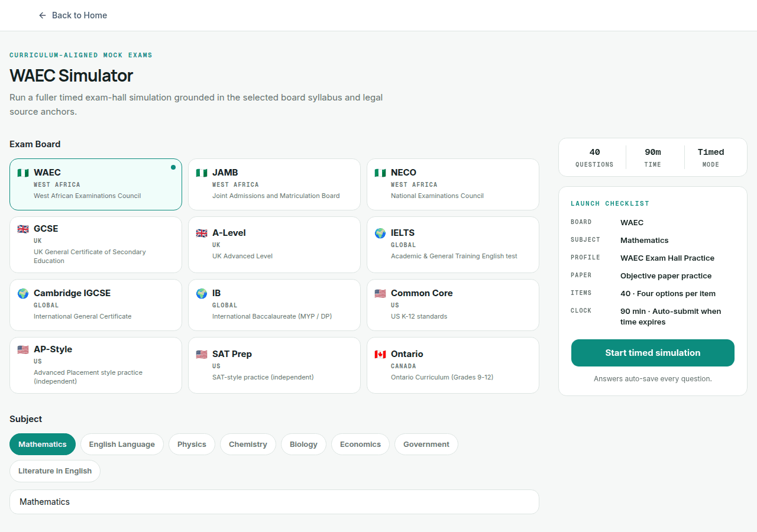The image size is (757, 532).
Task: Choose Cambridge IGCSE as exam board
Action: point(96,305)
